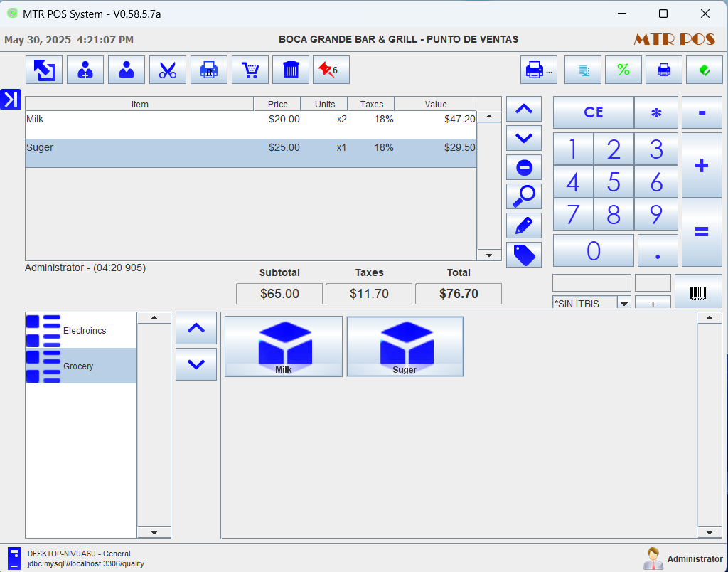The image size is (728, 572).
Task: Select the Grocery category
Action: click(x=81, y=366)
